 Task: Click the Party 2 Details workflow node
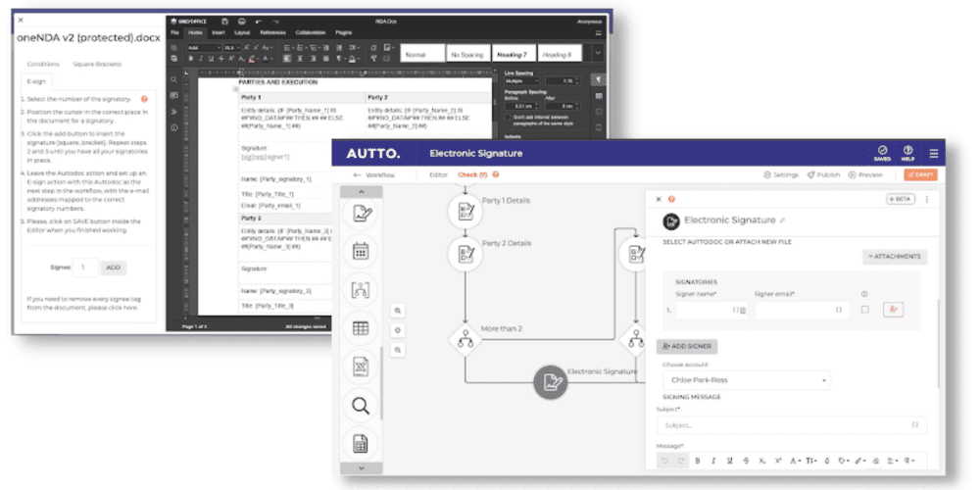coord(465,253)
